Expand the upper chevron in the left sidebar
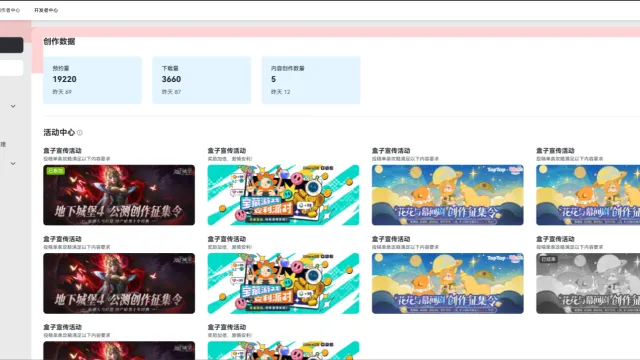The image size is (640, 360). (13, 106)
